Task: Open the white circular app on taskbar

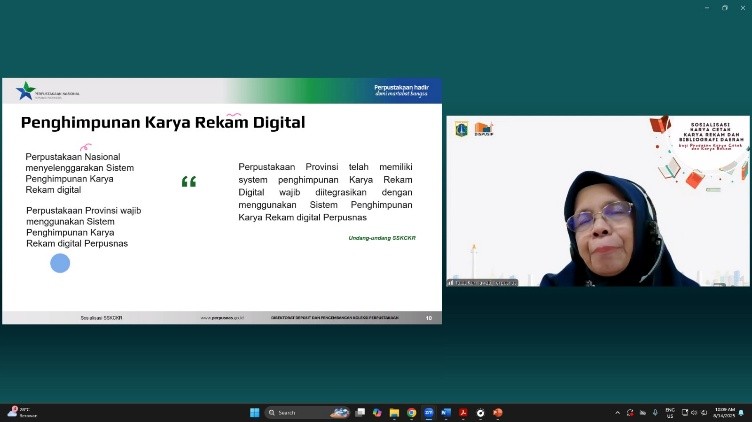Action: (481, 412)
